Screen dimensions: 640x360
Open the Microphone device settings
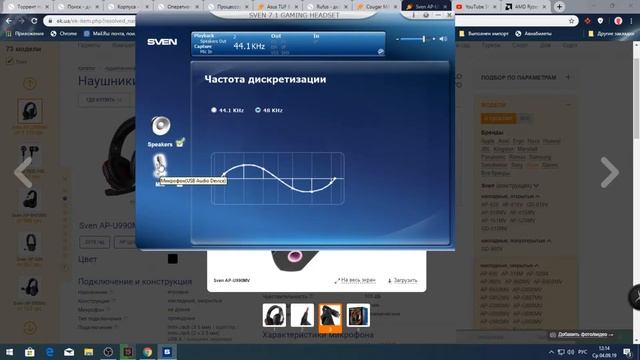[x=160, y=165]
